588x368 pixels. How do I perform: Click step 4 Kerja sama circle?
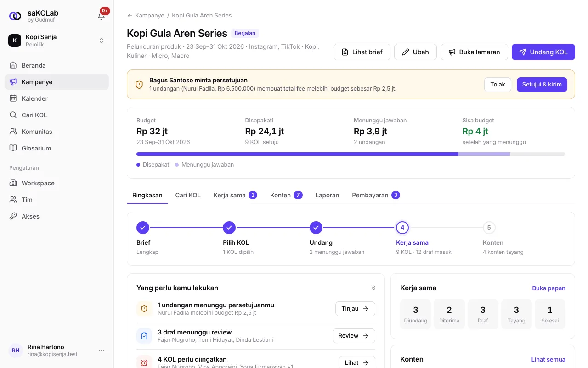point(402,228)
